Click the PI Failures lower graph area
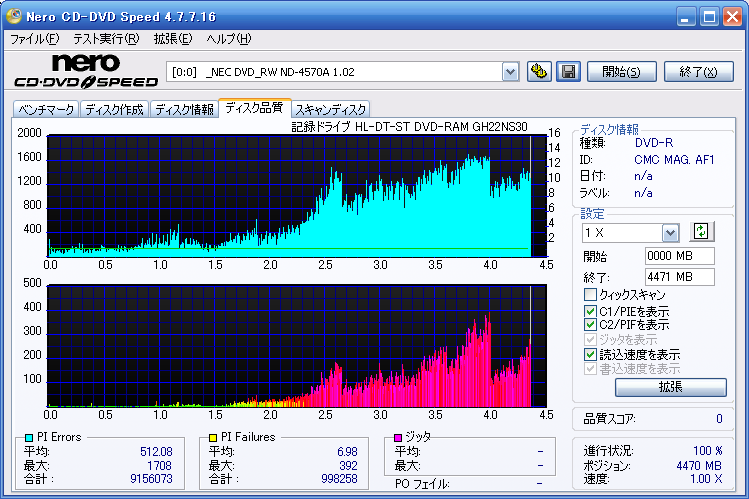Screen dimensions: 749x499 (x=297, y=346)
